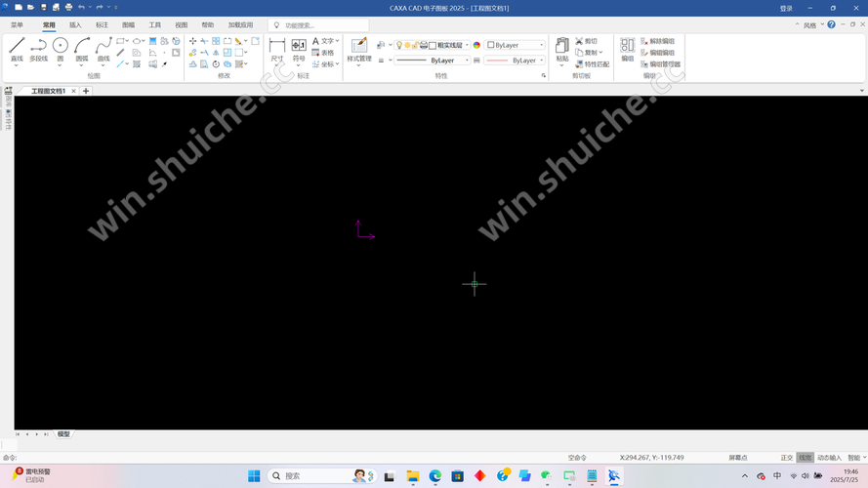Screen dimensions: 868x488
Task: Insert a 表格 (Table)
Action: point(323,53)
